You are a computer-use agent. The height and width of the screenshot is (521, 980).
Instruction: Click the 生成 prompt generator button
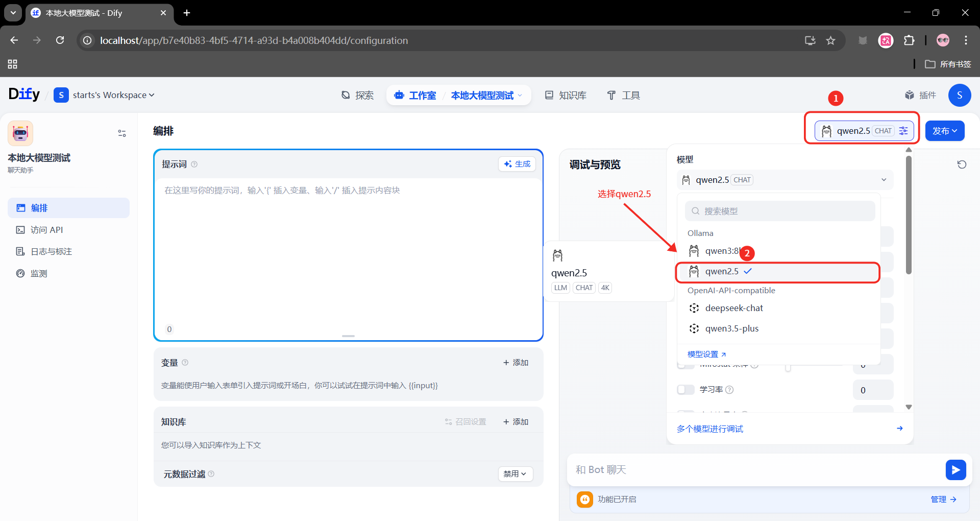517,164
